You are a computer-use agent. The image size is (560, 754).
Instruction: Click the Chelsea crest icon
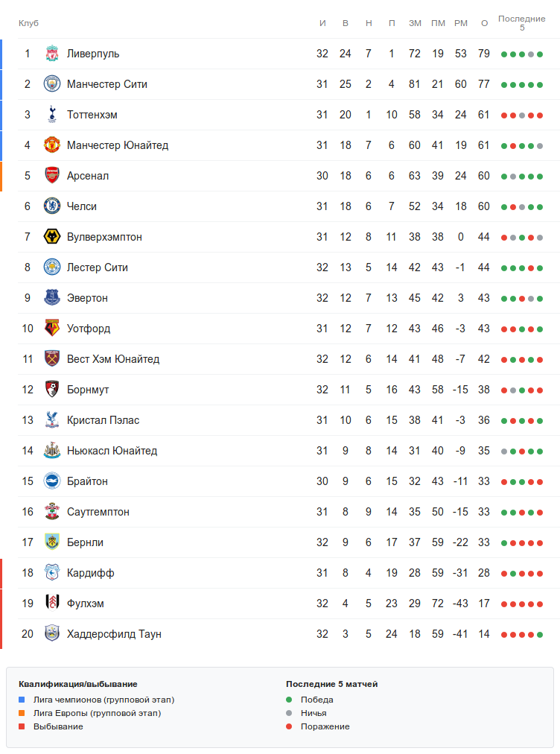(x=51, y=206)
